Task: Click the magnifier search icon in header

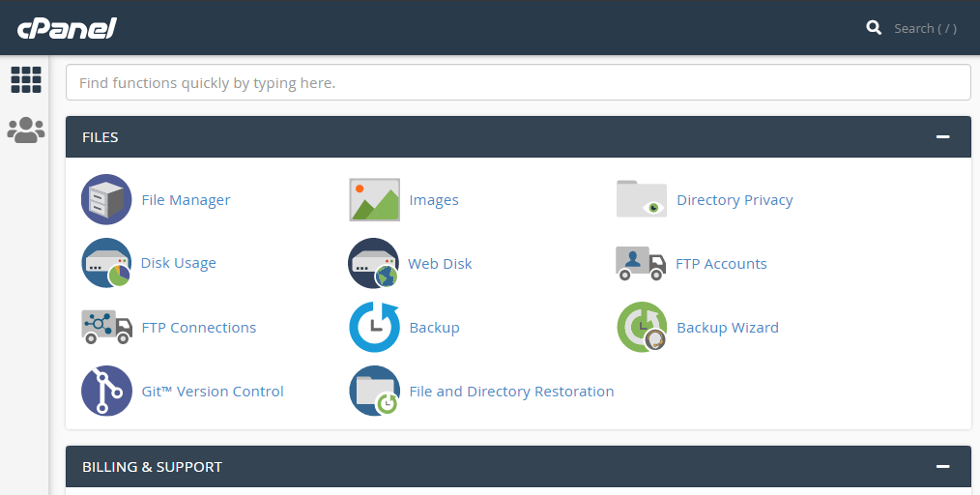Action: [x=874, y=27]
